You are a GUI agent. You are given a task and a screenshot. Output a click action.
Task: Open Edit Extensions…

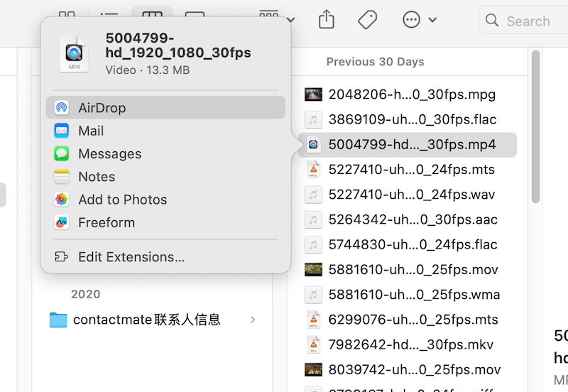[x=131, y=257]
